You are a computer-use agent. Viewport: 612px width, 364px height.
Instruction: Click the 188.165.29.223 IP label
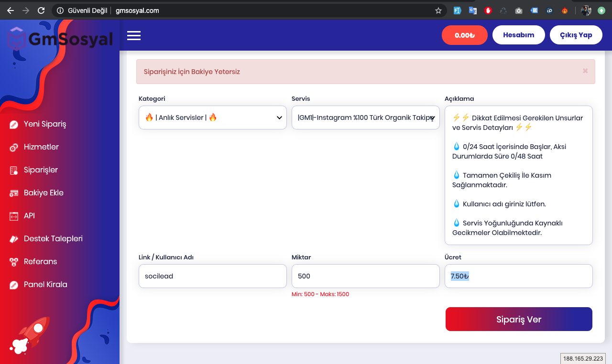click(583, 358)
